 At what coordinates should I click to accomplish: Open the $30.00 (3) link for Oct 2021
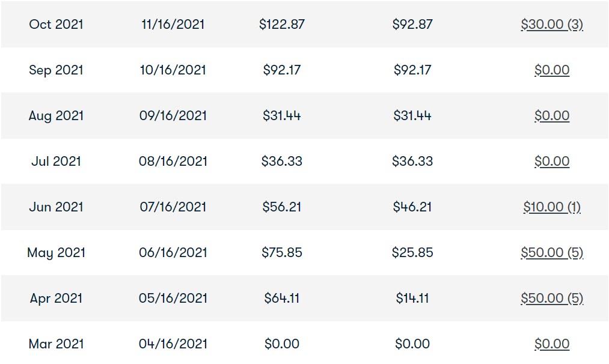point(552,25)
